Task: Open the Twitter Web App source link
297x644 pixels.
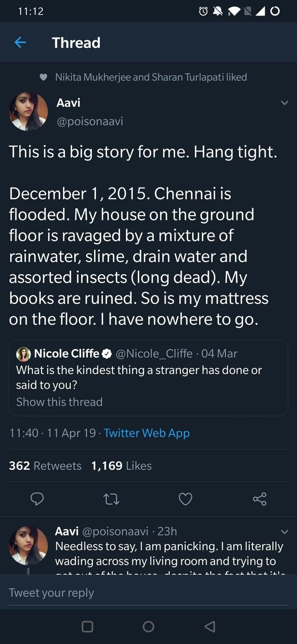Action: [146, 433]
